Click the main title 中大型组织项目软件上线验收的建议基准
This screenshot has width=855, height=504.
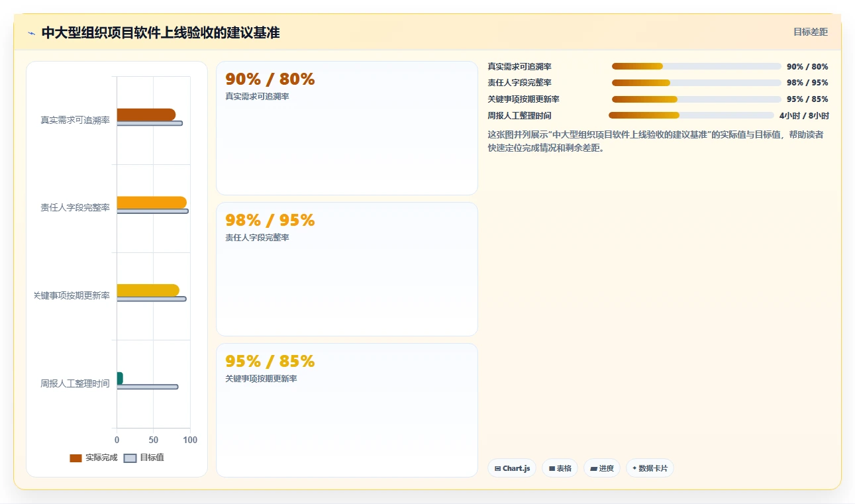pos(161,32)
